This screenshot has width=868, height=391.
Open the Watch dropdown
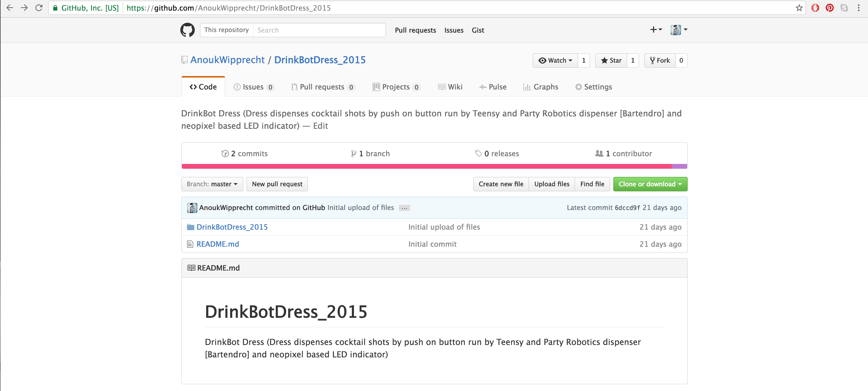pos(555,61)
